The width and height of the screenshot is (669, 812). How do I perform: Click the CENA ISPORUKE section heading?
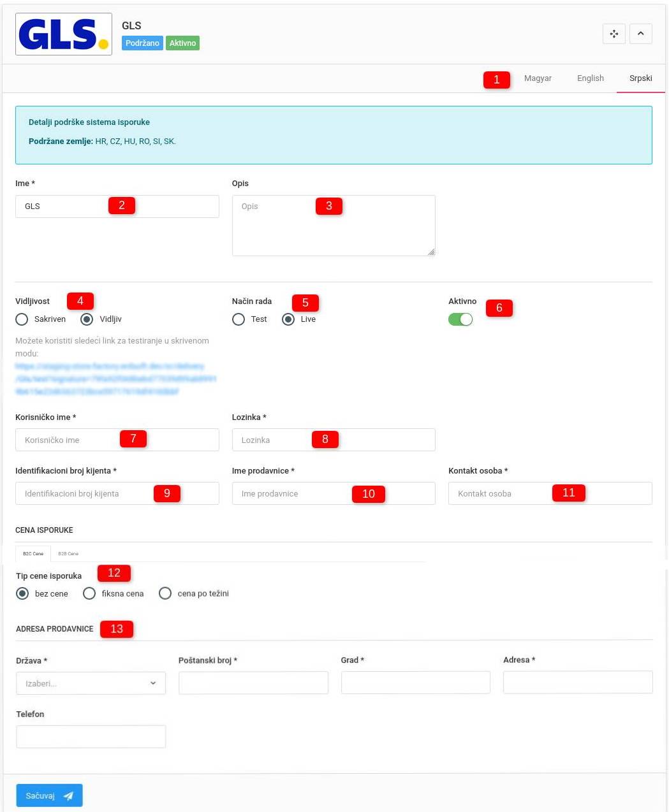click(44, 530)
